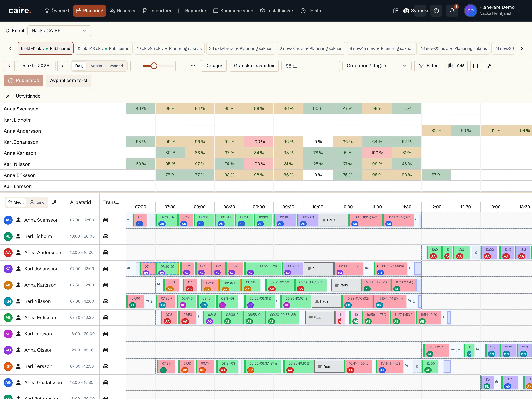
Task: Click Avpublicera först button
Action: (69, 81)
